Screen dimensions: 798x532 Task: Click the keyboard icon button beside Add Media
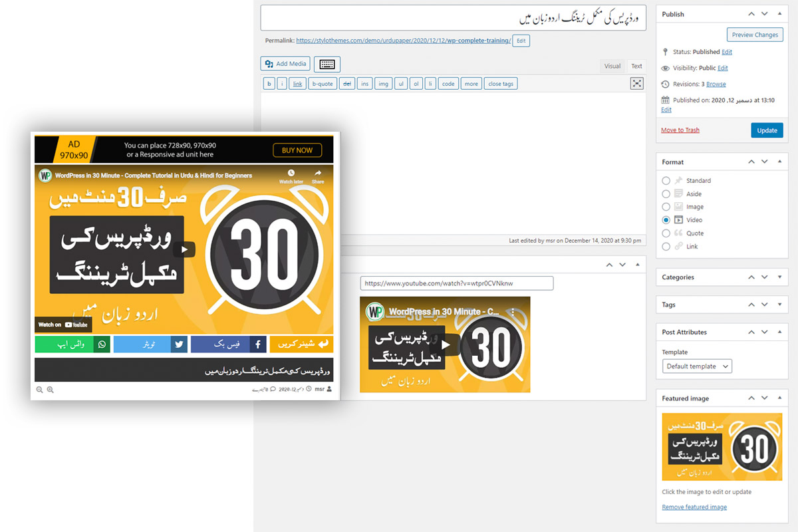click(327, 64)
